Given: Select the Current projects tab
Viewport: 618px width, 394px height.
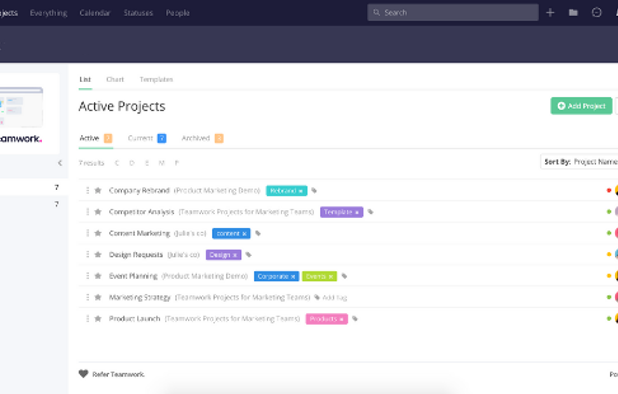Looking at the screenshot, I should pyautogui.click(x=147, y=138).
